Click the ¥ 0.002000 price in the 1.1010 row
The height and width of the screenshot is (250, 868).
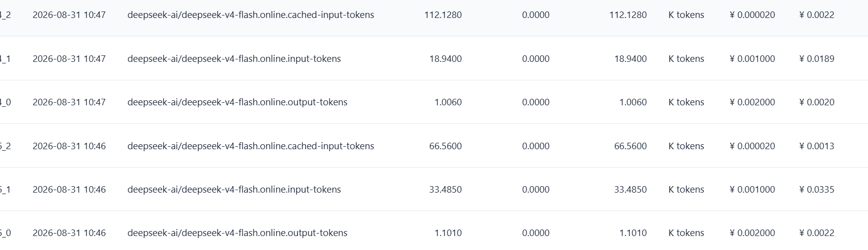tap(752, 233)
